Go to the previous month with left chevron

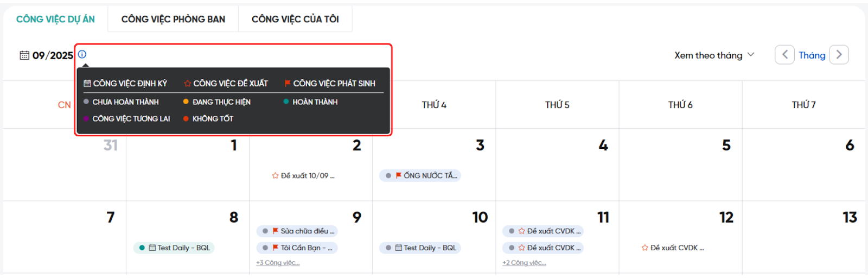(784, 55)
